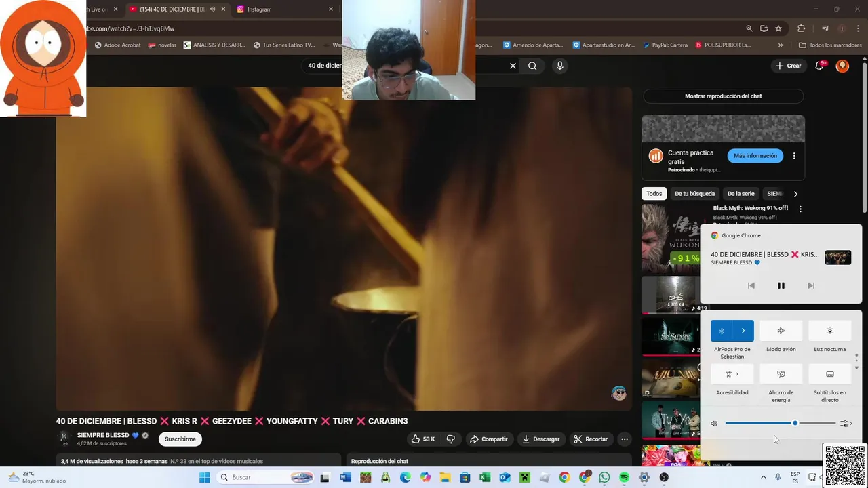Screen dimensions: 868x488
Task: Skip to previous track in media flyout
Action: [751, 286]
